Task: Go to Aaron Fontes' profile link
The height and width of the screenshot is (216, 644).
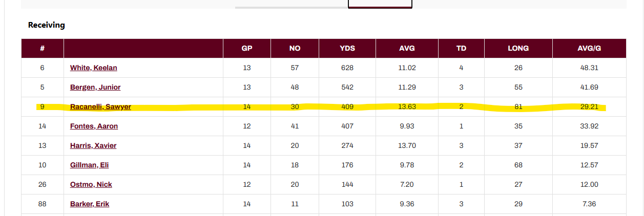Action: pos(94,126)
